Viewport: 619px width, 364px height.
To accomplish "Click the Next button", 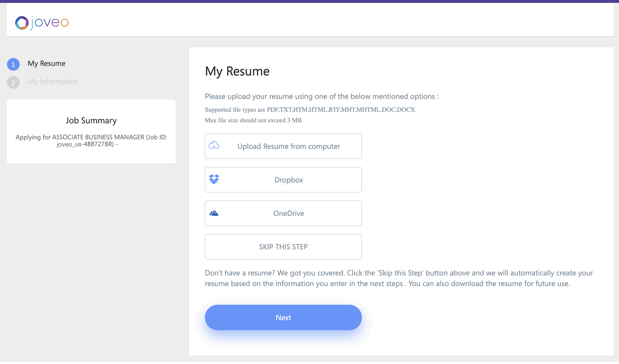I will coord(283,317).
